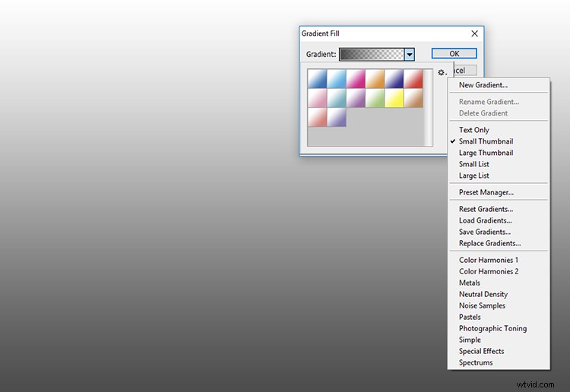Choose New Gradient... from the menu
This screenshot has width=570, height=392.
[x=483, y=85]
